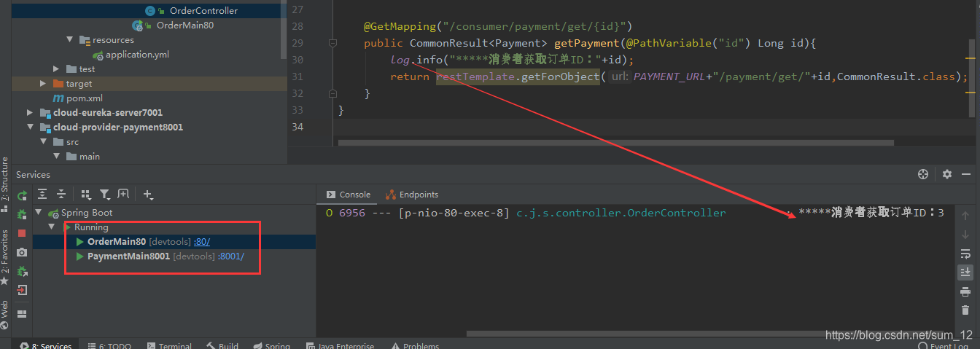Collapse the main folder in project tree
Image resolution: width=980 pixels, height=349 pixels.
[x=57, y=157]
